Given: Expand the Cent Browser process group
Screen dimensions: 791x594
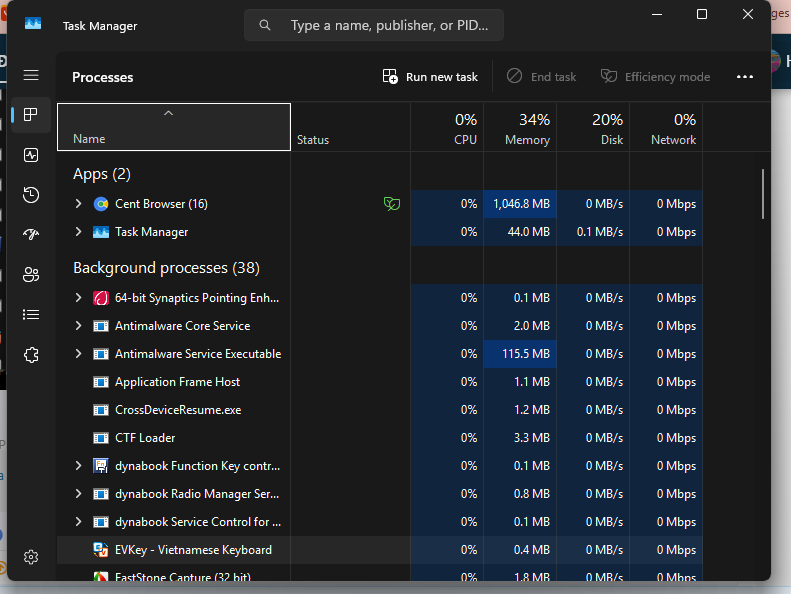Looking at the screenshot, I should tap(78, 204).
